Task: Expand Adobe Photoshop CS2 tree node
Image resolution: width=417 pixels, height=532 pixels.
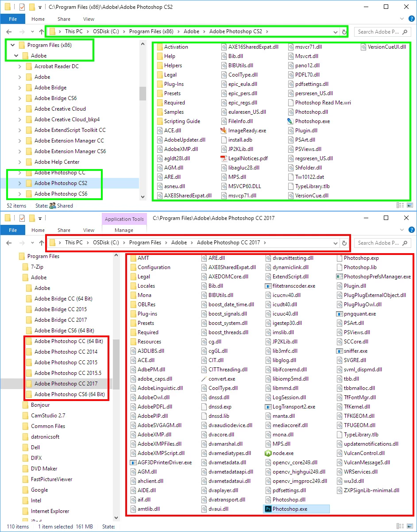Action: coord(19,183)
